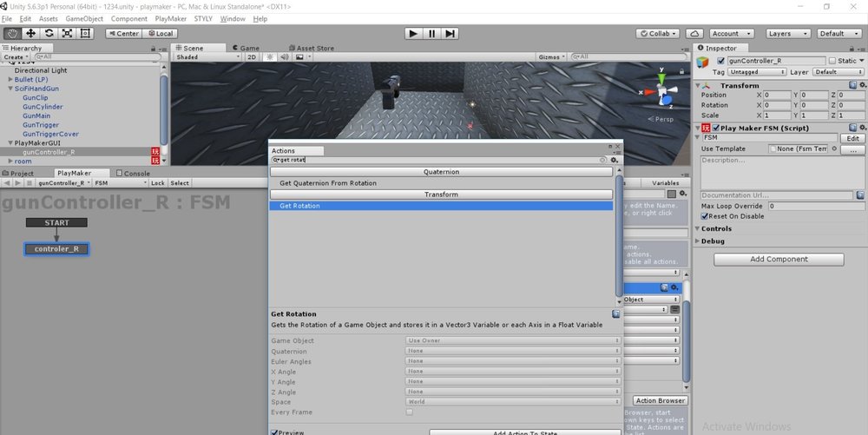
Task: Switch to the Game tab
Action: coord(246,48)
